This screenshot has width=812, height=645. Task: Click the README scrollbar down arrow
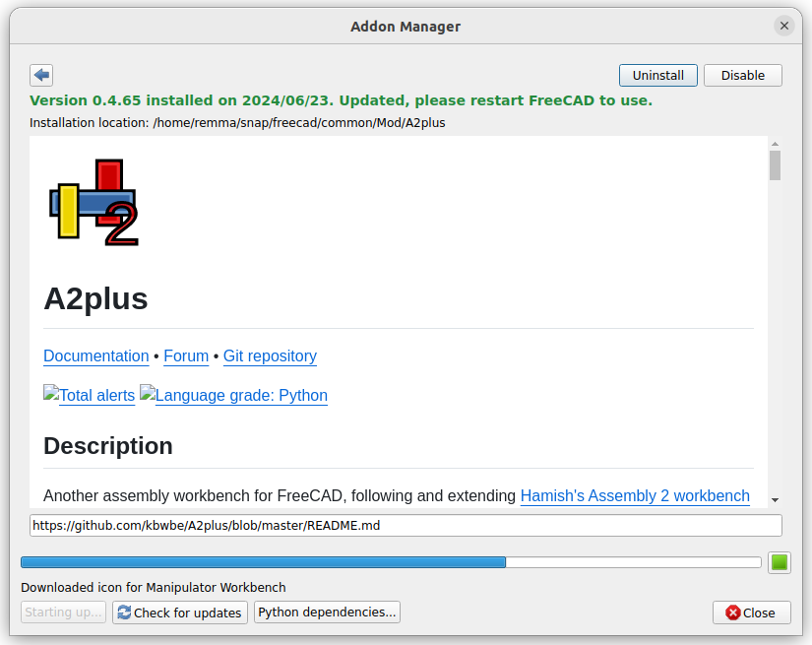(775, 500)
